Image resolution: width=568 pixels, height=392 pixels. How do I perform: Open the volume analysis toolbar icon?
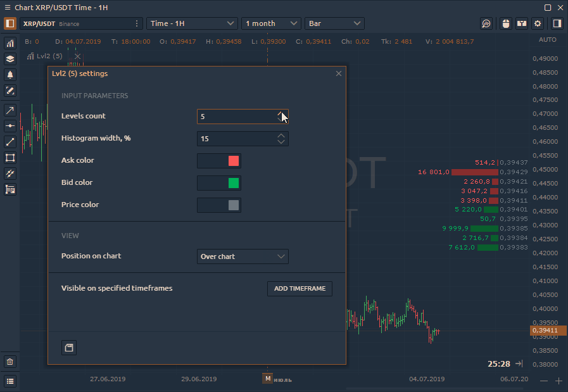click(486, 23)
